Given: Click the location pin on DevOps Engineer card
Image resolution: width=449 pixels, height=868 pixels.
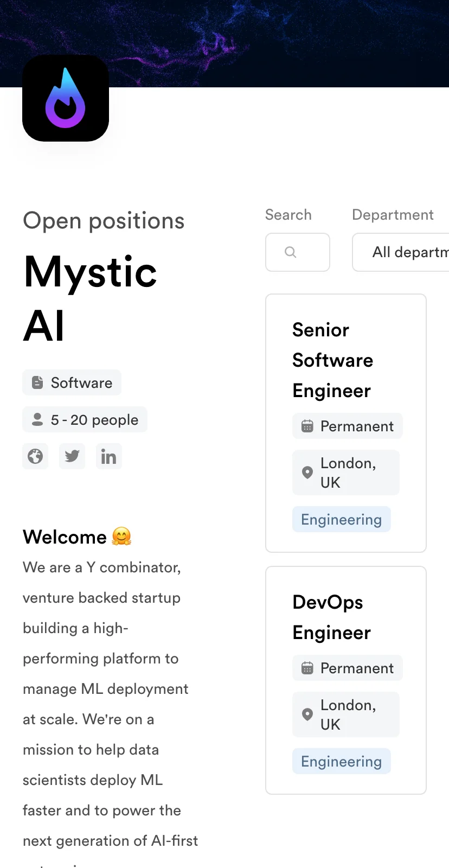Looking at the screenshot, I should click(307, 714).
